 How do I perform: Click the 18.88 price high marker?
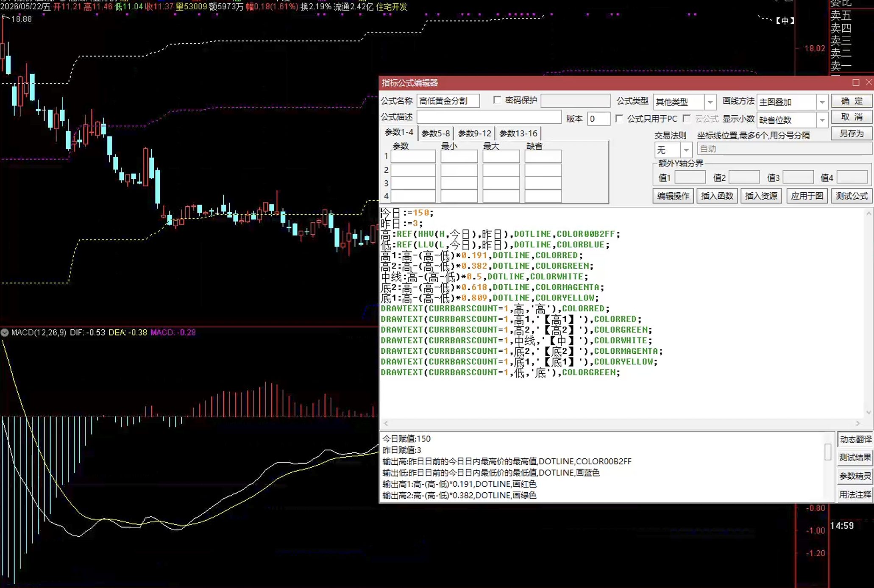pyautogui.click(x=22, y=19)
